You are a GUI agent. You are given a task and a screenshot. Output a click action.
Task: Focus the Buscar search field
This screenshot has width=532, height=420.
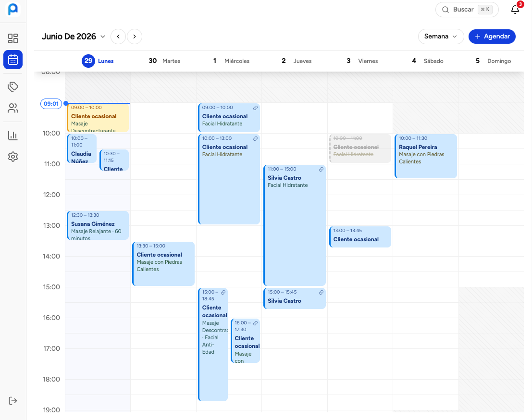click(467, 10)
